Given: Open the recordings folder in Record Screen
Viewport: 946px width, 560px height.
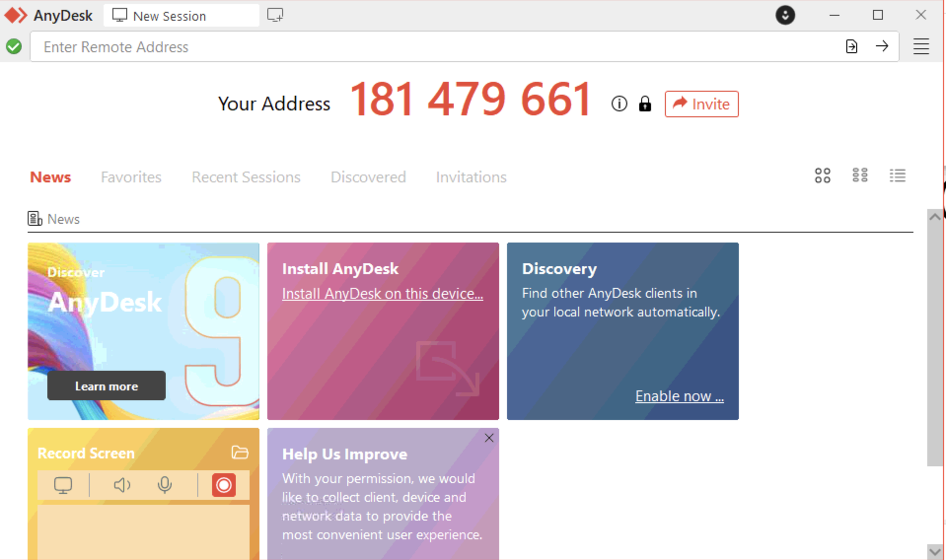Looking at the screenshot, I should pyautogui.click(x=240, y=452).
